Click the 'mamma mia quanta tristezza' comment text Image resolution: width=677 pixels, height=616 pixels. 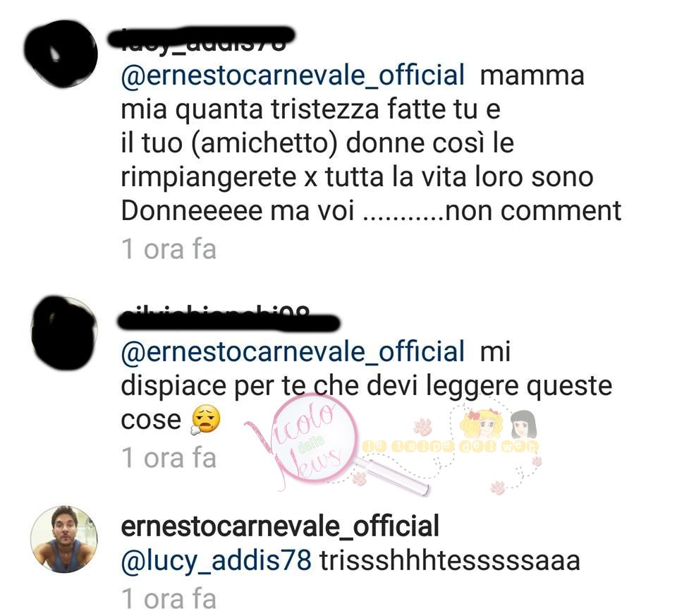coord(372,143)
